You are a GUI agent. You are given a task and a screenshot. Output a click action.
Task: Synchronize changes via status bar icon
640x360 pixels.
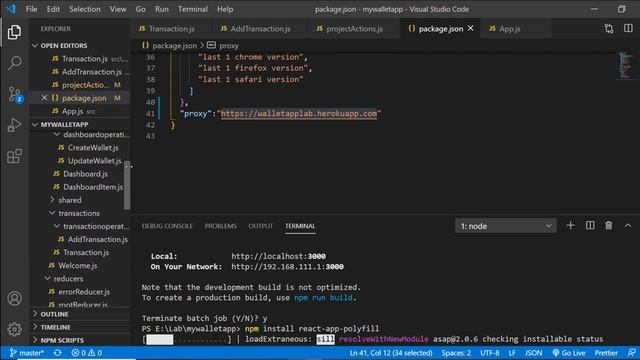58,353
